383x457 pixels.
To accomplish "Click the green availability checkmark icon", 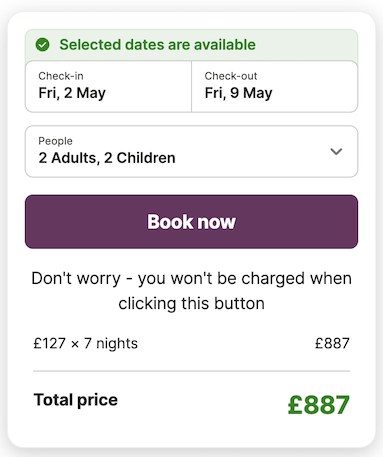I will (43, 44).
